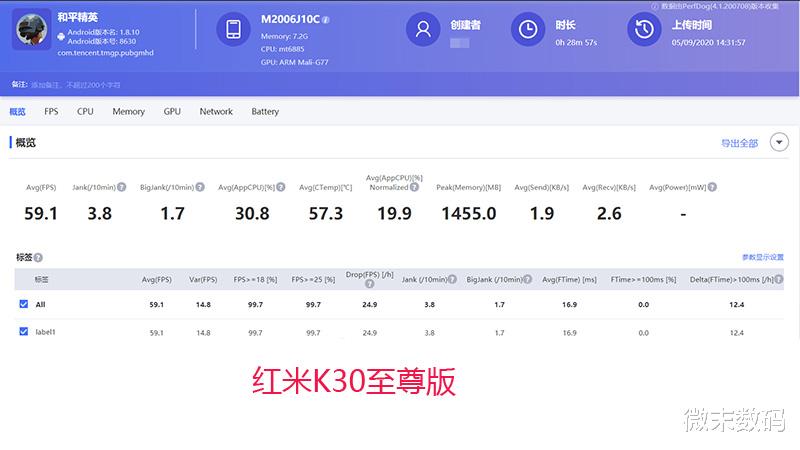
Task: Click the Avg(FTime) [ms] column header
Action: (x=569, y=280)
